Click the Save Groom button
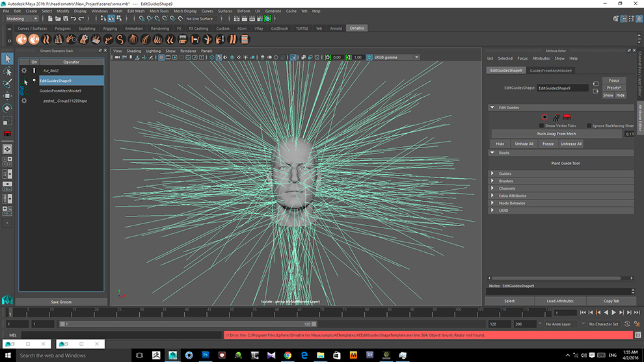Viewport: 644px width, 362px height. pos(60,302)
